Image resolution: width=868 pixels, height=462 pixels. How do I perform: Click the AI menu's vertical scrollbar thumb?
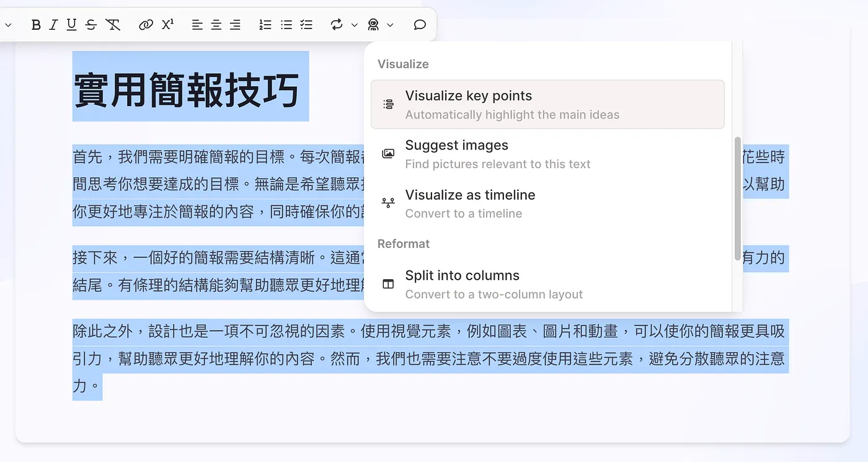737,198
